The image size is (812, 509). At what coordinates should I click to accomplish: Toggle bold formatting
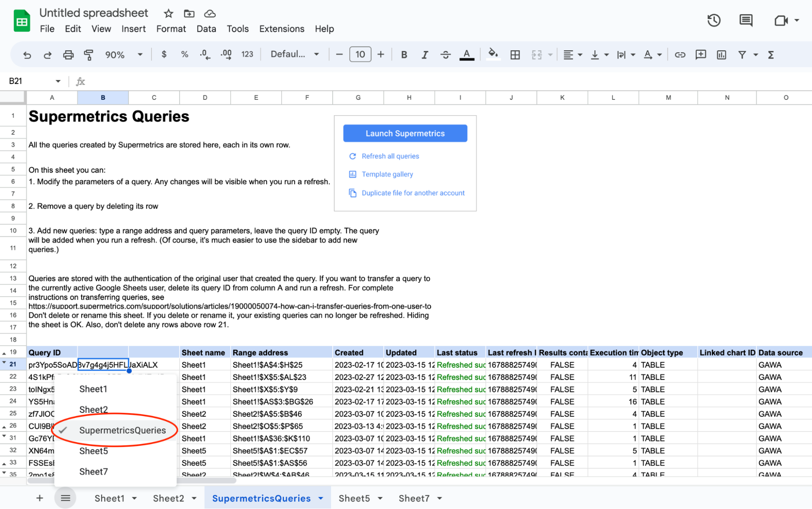pos(404,55)
